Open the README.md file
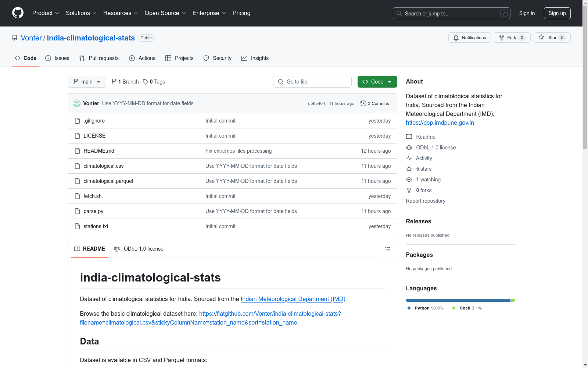588x368 pixels. coord(99,151)
